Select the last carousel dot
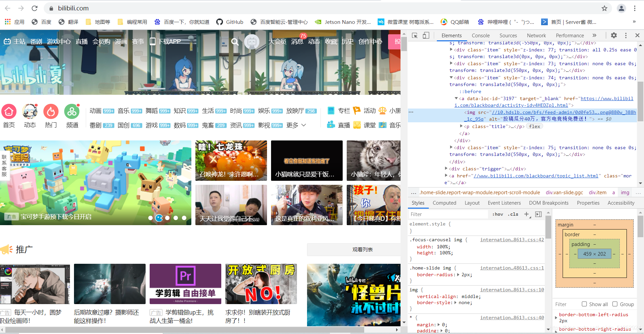This screenshot has width=644, height=334. click(x=184, y=218)
